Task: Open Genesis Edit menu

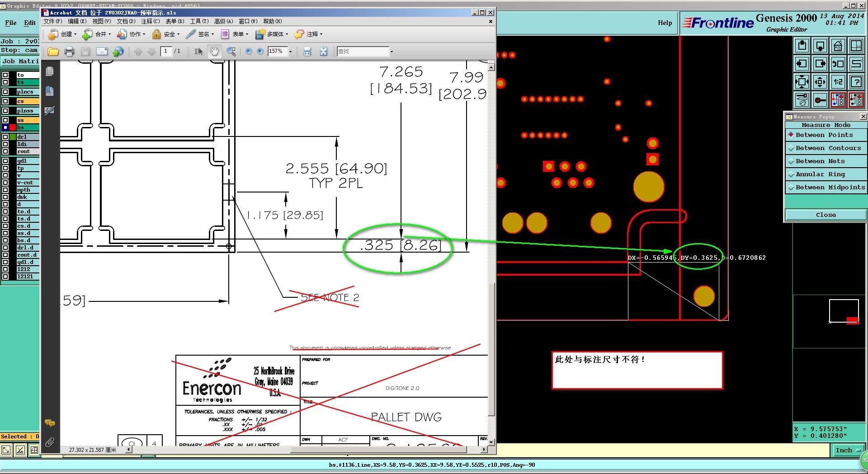Action: tap(30, 23)
